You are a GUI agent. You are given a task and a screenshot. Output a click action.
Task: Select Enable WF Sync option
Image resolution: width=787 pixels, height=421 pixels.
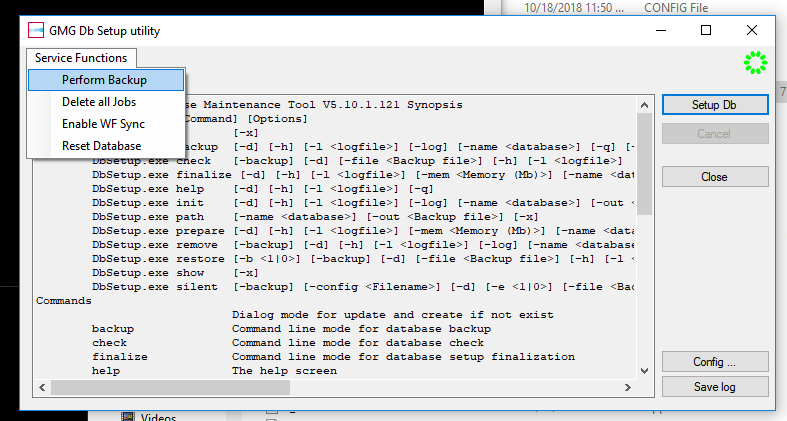(106, 124)
